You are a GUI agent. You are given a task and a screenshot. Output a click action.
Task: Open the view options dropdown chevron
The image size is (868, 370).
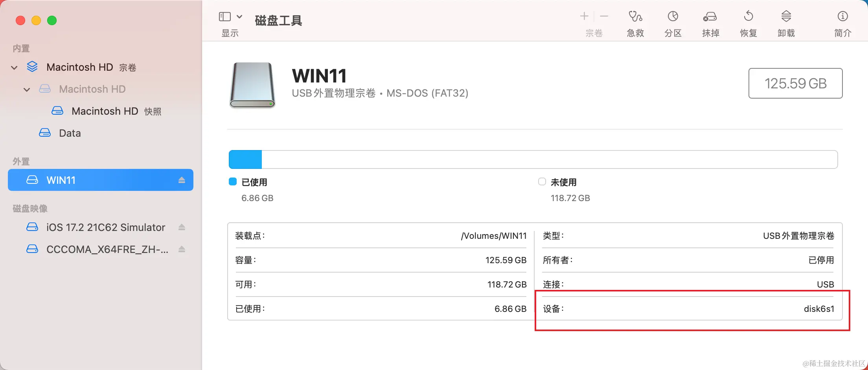pyautogui.click(x=239, y=16)
